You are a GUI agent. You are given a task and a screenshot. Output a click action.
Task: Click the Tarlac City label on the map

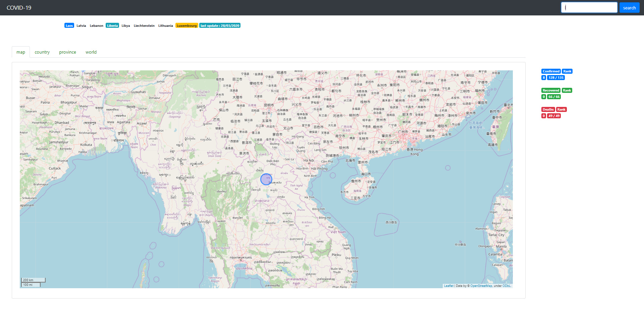pos(496,235)
